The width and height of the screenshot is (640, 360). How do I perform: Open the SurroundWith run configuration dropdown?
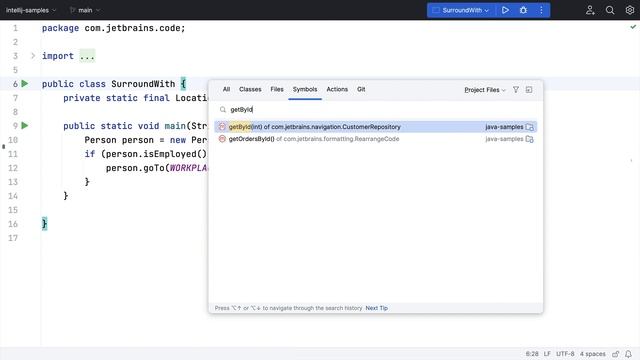pyautogui.click(x=460, y=10)
